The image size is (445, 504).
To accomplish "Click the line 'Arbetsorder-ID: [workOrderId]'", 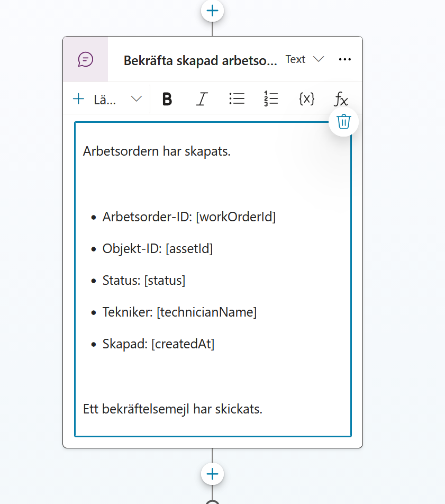I will [189, 217].
